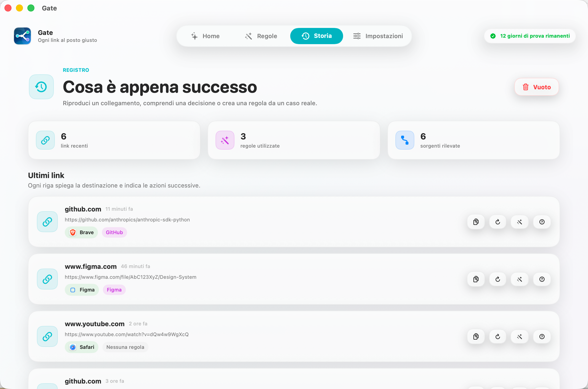Copy the youtube.com watch link

(x=476, y=336)
